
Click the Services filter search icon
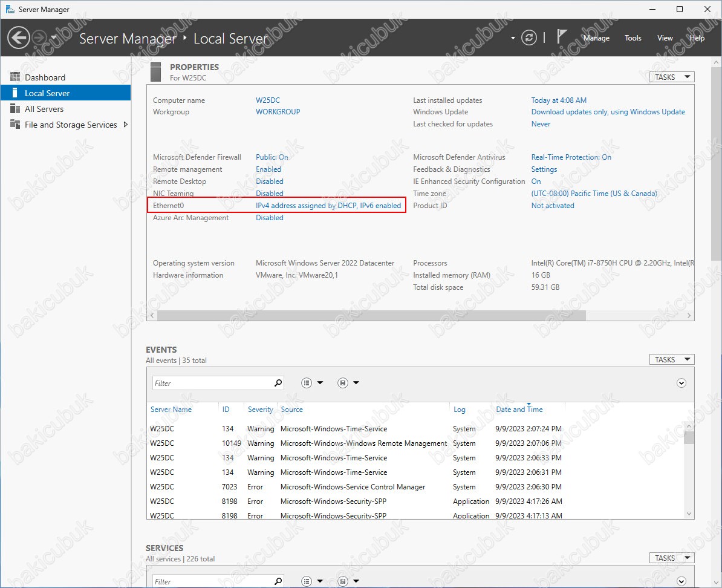pos(278,581)
